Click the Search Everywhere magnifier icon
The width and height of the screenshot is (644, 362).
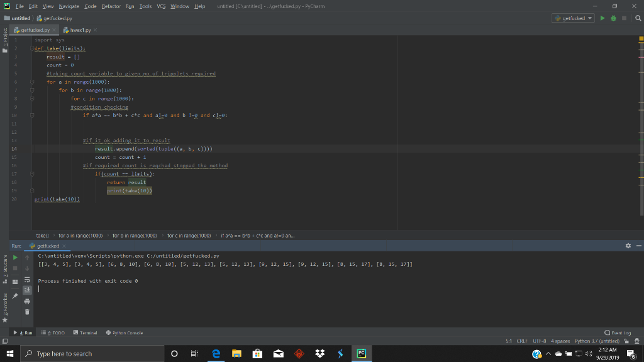tap(638, 18)
